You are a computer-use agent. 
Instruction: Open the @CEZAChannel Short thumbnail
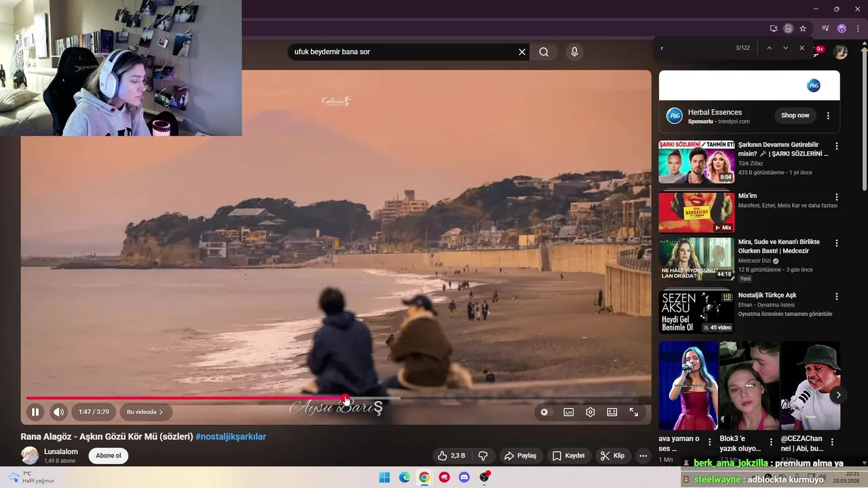tap(810, 385)
